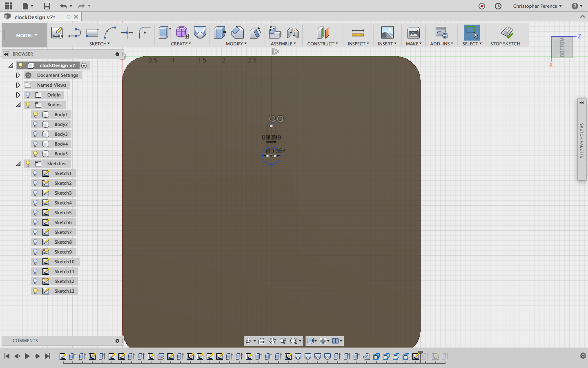Screen dimensions: 588x368
Task: Click the 3D Print make icon
Action: (414, 33)
